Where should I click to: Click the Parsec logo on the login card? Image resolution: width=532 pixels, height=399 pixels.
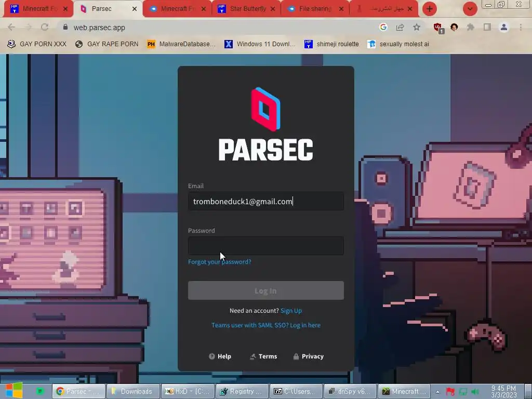point(265,124)
